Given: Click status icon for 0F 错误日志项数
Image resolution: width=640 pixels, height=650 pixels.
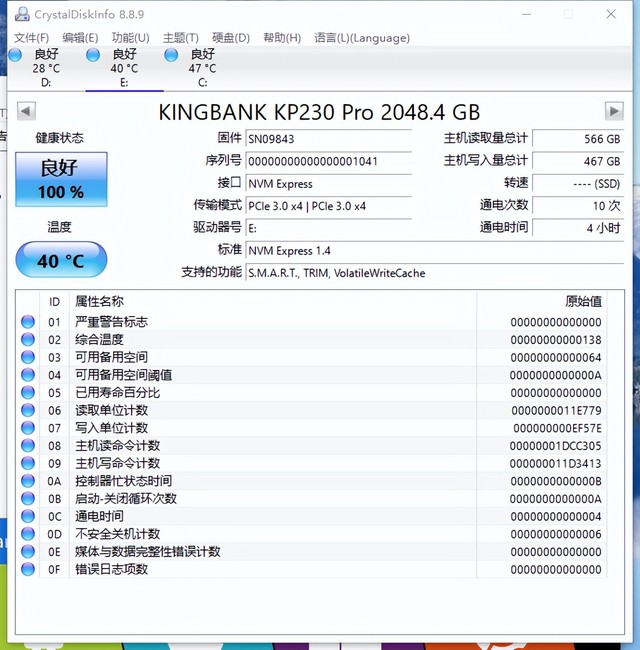Looking at the screenshot, I should [x=28, y=569].
